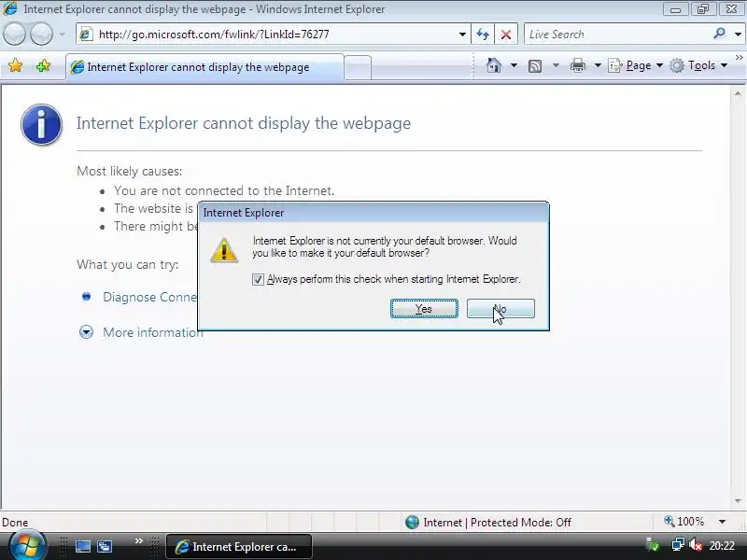This screenshot has width=747, height=560.
Task: Click 'Internet | Protected Mode: Off' status
Action: click(x=497, y=523)
